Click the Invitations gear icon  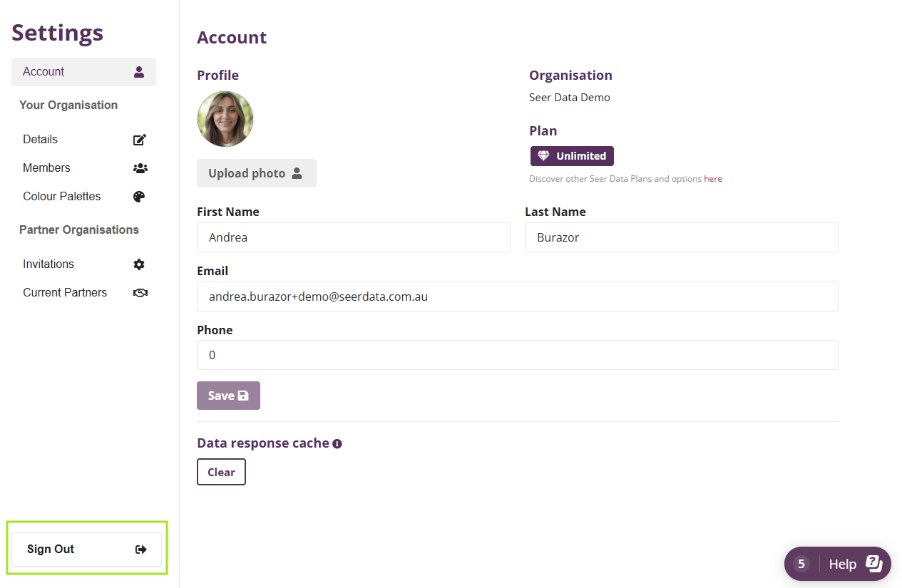(139, 264)
